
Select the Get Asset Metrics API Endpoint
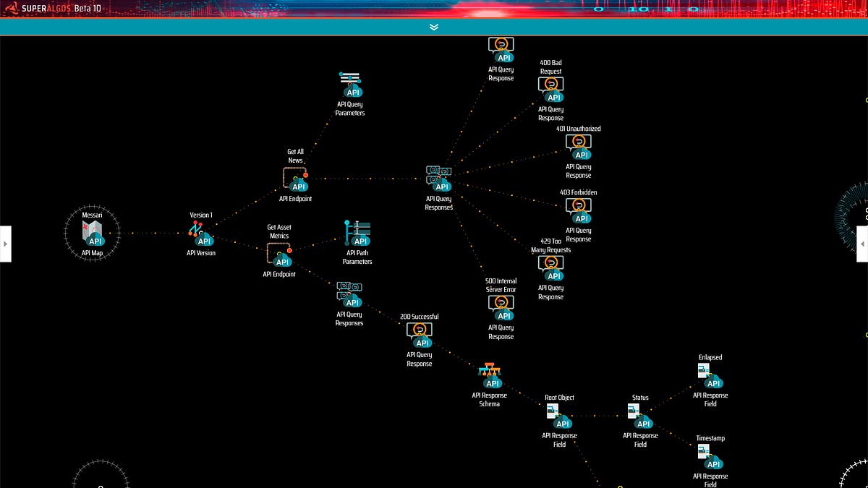click(281, 259)
